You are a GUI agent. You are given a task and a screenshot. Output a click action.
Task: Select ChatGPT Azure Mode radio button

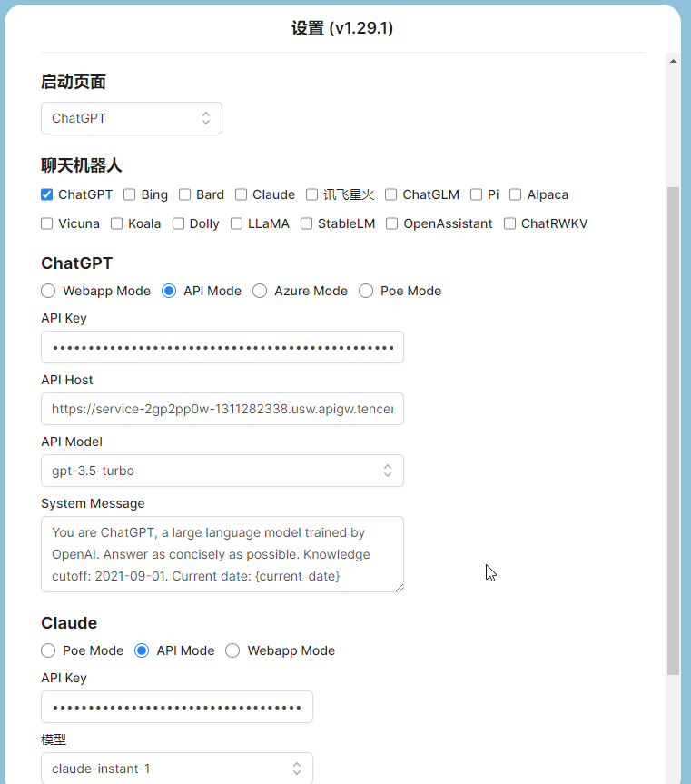(260, 291)
